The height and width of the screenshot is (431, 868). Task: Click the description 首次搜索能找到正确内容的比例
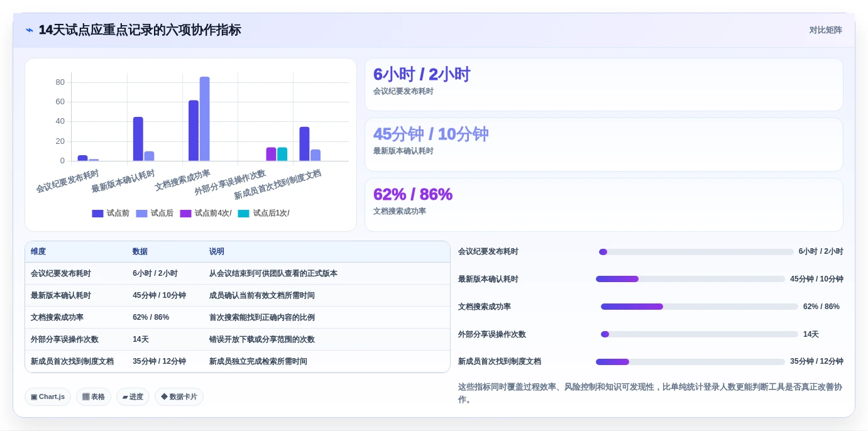(262, 317)
